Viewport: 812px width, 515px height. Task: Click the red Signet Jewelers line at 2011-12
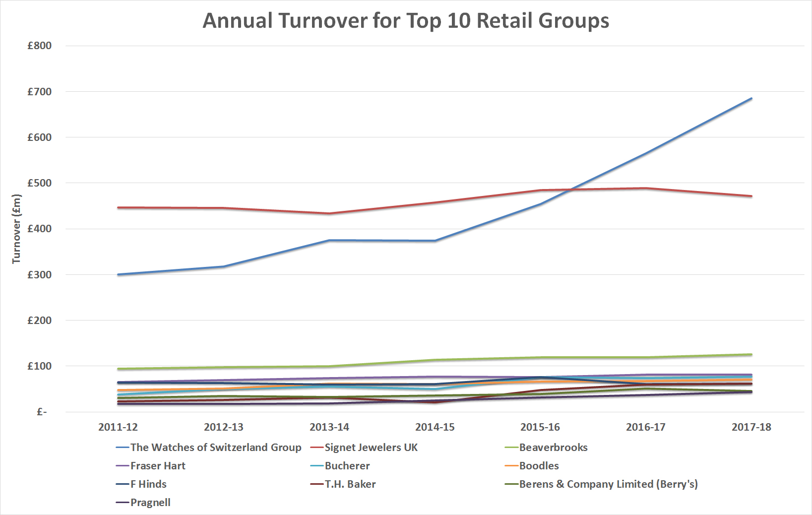pyautogui.click(x=118, y=207)
